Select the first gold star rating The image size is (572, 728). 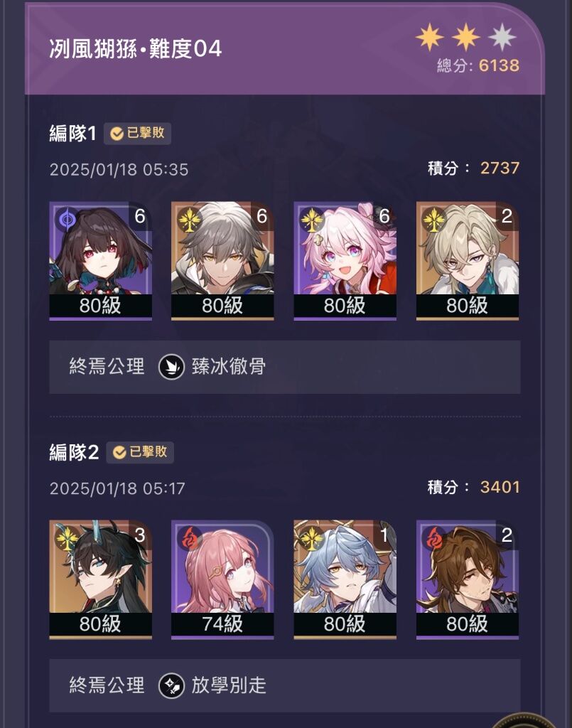(x=430, y=37)
